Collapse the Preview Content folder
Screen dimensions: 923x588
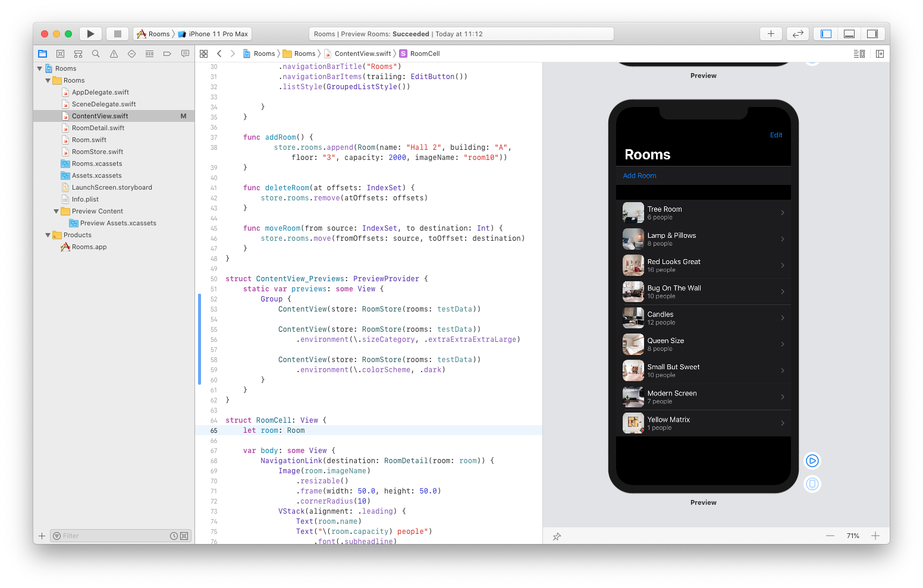tap(56, 211)
